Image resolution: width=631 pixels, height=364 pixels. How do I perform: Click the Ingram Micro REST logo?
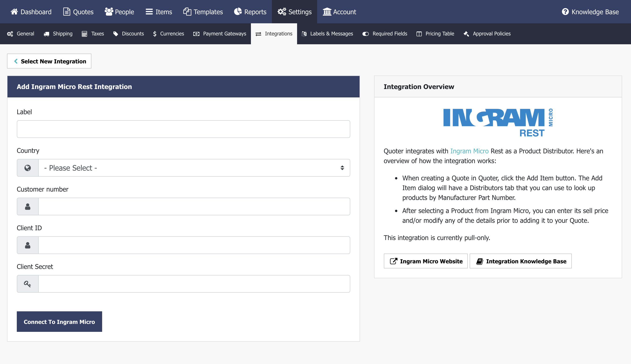click(498, 123)
